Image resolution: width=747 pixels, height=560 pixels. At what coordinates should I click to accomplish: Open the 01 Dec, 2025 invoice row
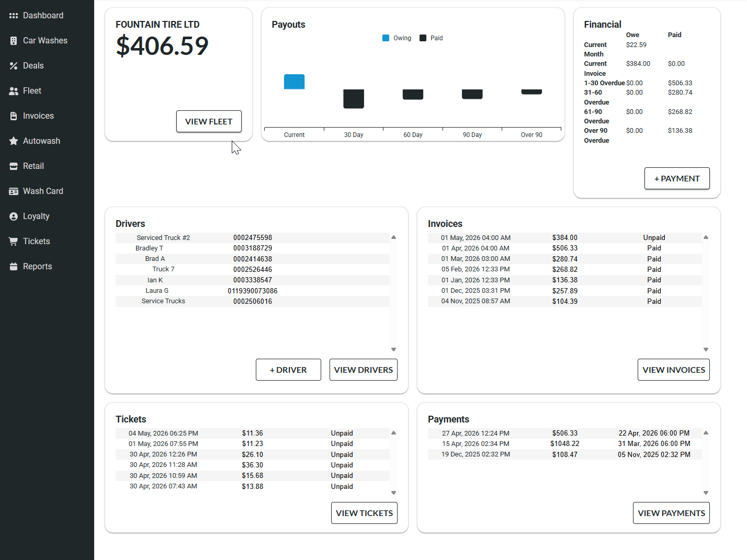(565, 291)
